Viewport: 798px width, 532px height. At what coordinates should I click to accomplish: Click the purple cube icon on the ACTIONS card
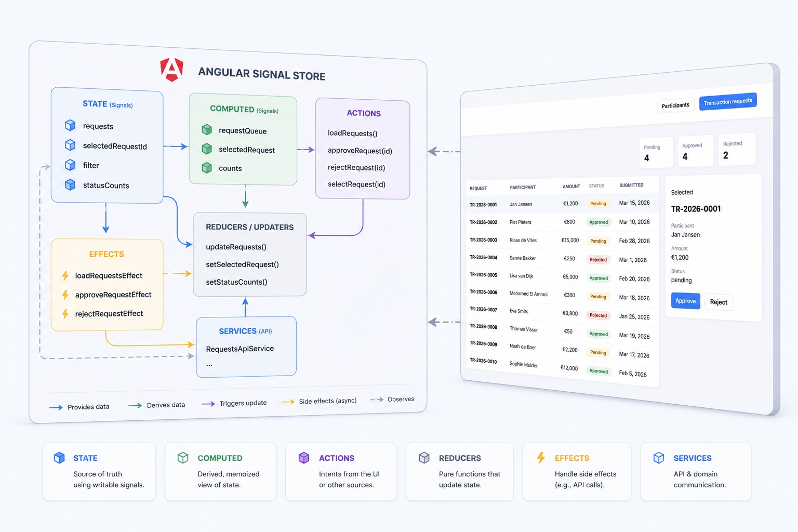[x=304, y=457]
